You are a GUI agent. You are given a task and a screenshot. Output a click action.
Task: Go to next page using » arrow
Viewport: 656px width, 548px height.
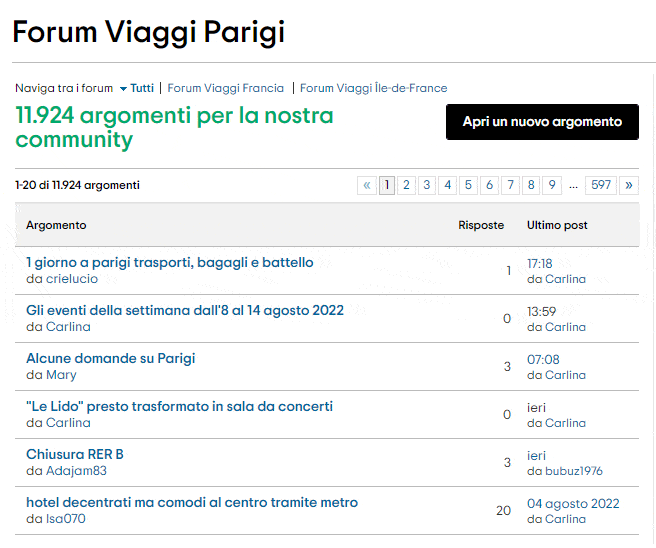click(x=628, y=185)
